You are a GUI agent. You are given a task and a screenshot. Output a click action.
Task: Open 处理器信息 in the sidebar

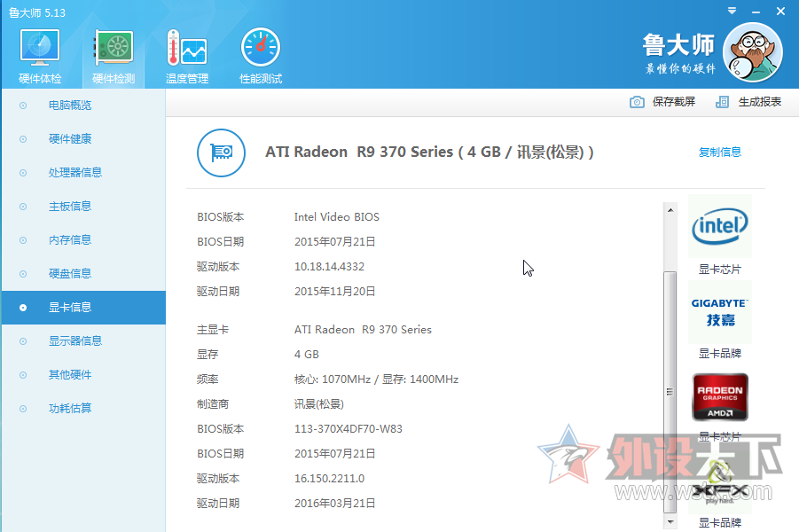(83, 173)
